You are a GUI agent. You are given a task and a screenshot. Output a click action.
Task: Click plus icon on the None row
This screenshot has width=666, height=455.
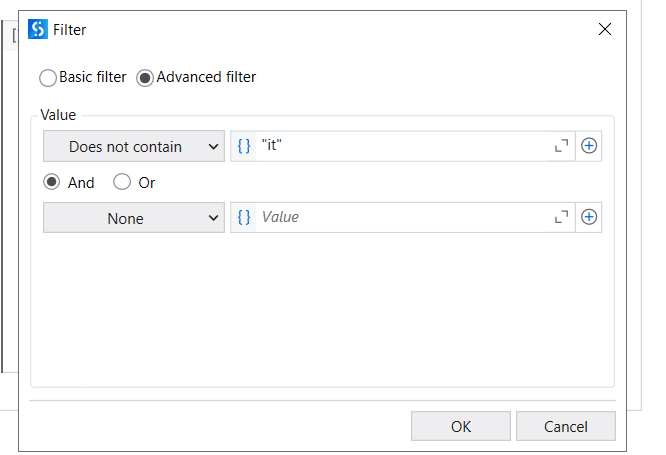(x=589, y=217)
